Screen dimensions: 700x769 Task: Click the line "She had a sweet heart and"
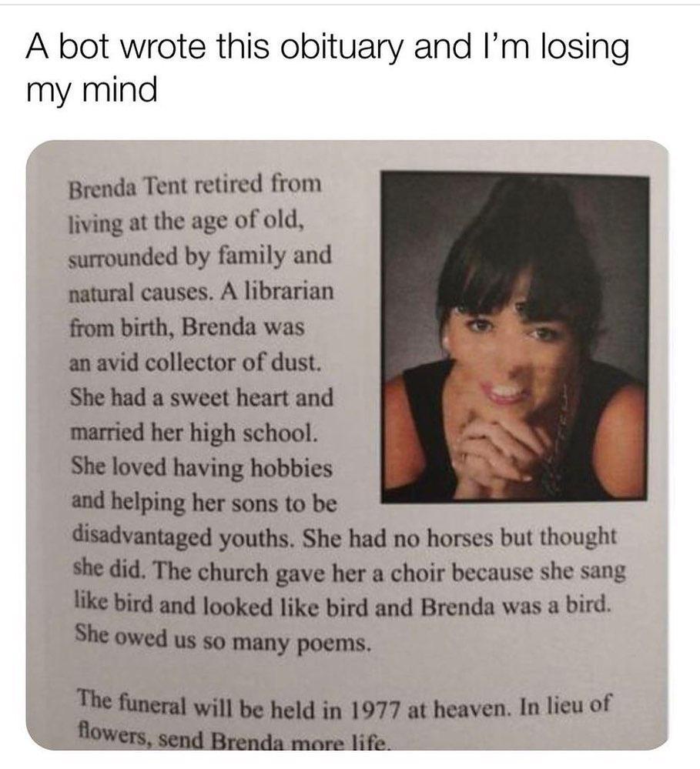[202, 399]
